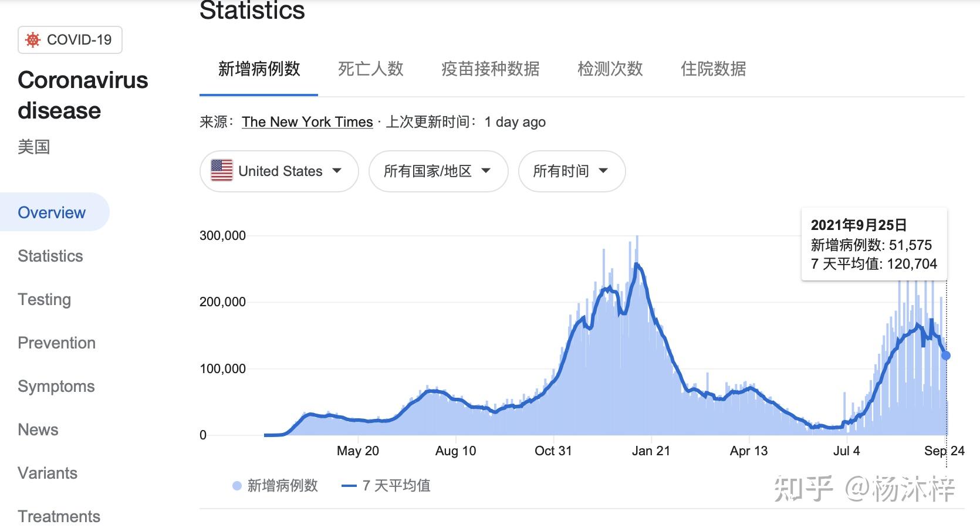
Task: Click the United States flag icon
Action: click(x=222, y=171)
